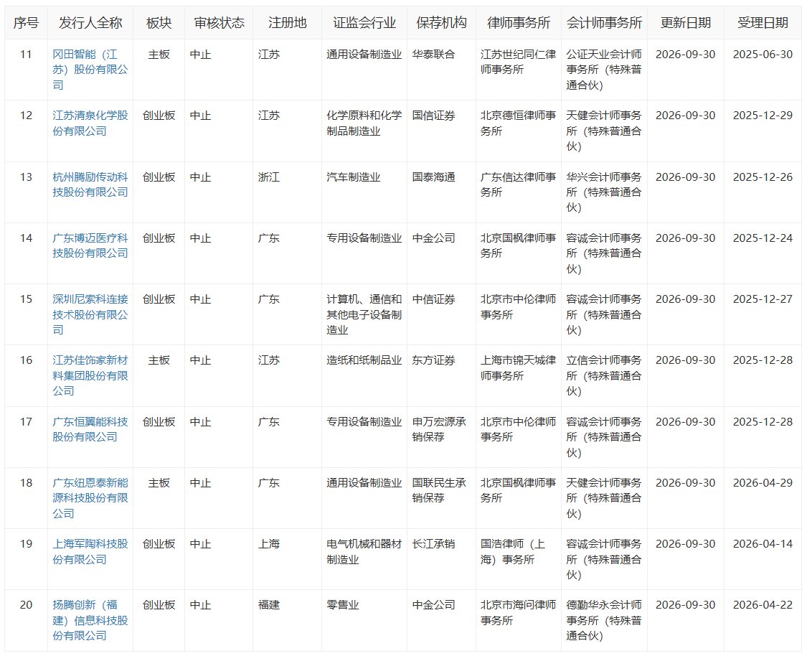
Task: Click the acceptance date 2026-04-14
Action: 763,544
